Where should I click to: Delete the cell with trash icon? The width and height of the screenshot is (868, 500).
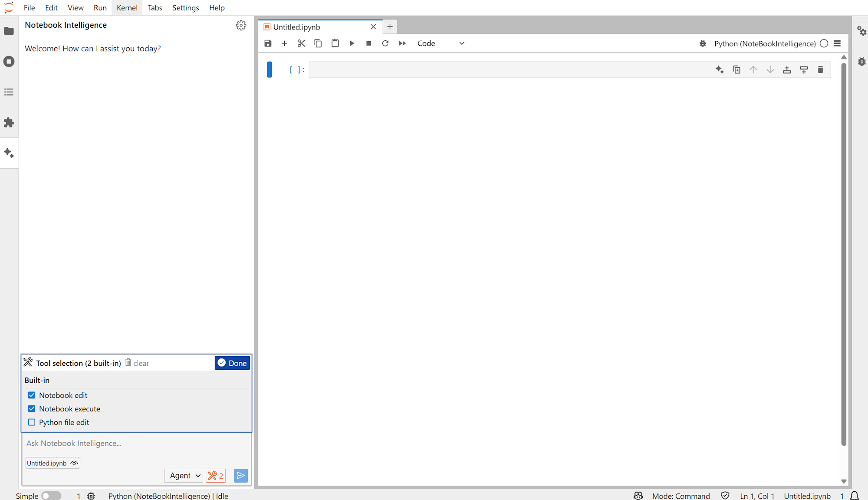coord(820,70)
